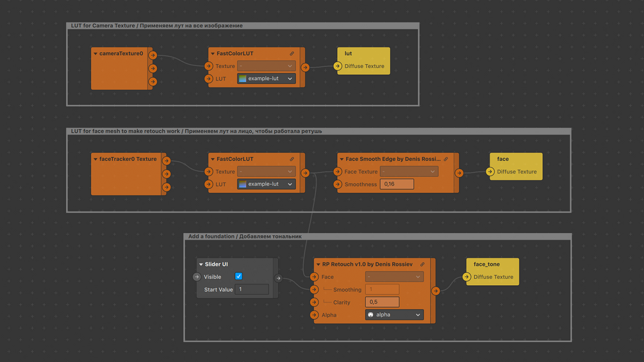
Task: Open the Face Texture dropdown
Action: tap(409, 171)
